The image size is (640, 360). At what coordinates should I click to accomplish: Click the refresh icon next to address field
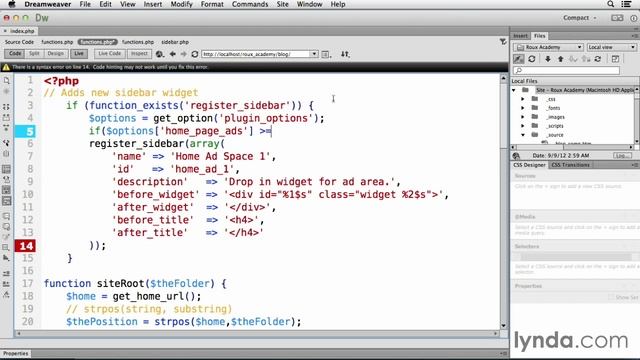pos(195,54)
